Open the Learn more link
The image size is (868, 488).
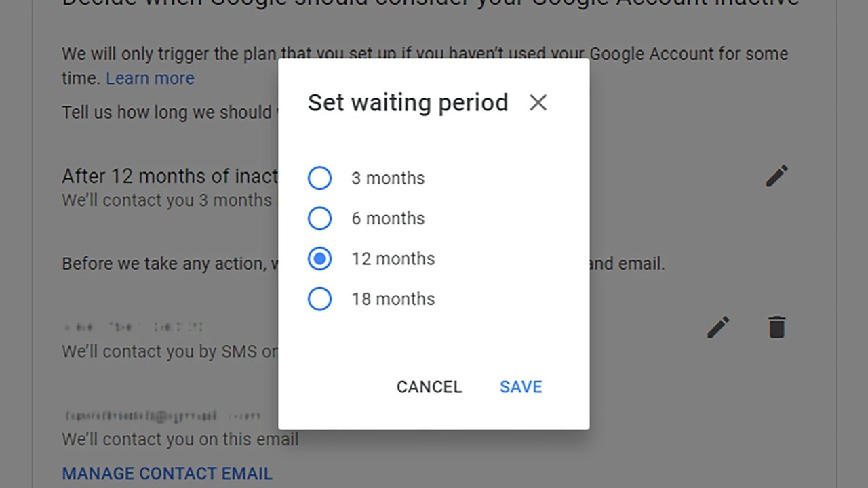pos(150,79)
